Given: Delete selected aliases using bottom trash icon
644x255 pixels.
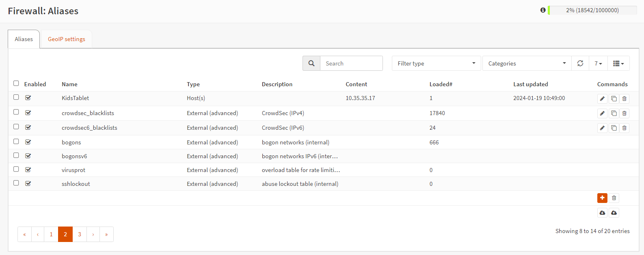Looking at the screenshot, I should [x=614, y=198].
